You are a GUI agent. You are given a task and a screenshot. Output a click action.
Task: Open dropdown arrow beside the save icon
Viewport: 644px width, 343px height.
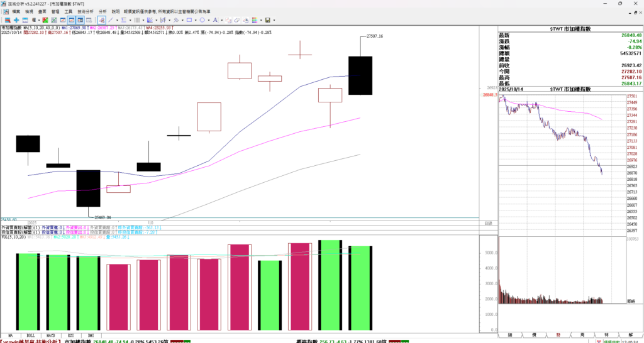point(274,20)
